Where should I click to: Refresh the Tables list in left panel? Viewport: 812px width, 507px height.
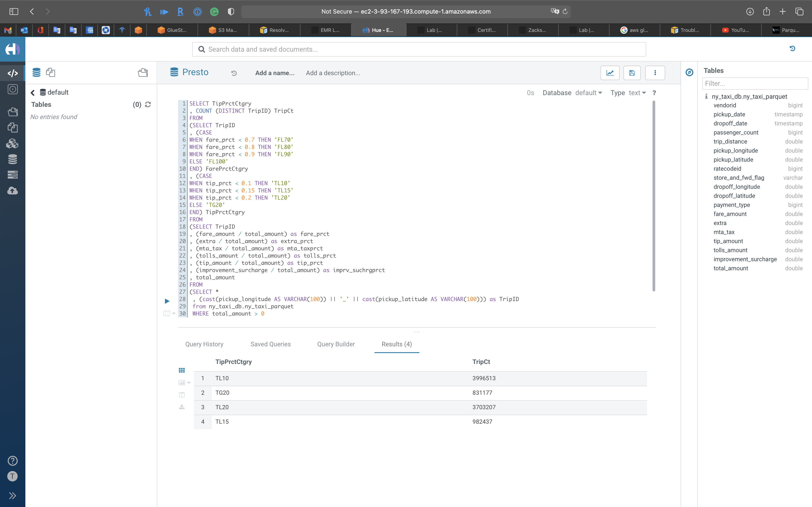[x=148, y=105]
